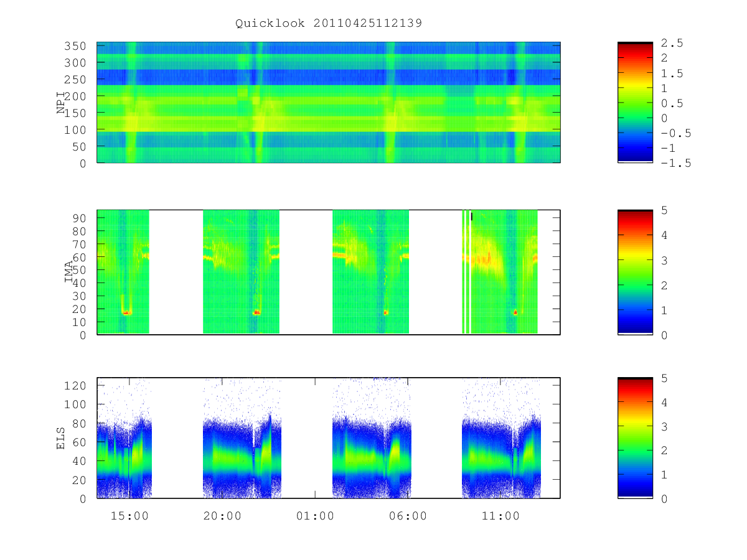Viewport: 747px width, 560px height.
Task: Click the 06:00 time axis label
Action: (x=408, y=516)
